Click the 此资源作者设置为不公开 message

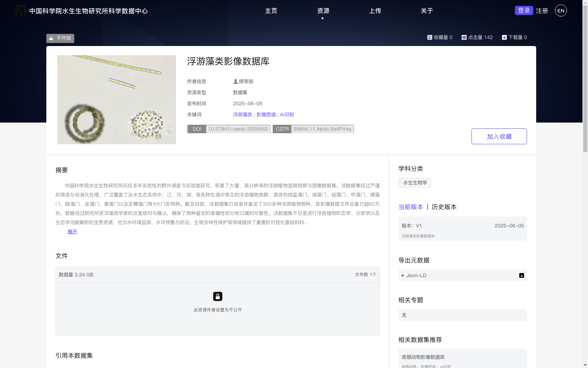[x=218, y=310]
